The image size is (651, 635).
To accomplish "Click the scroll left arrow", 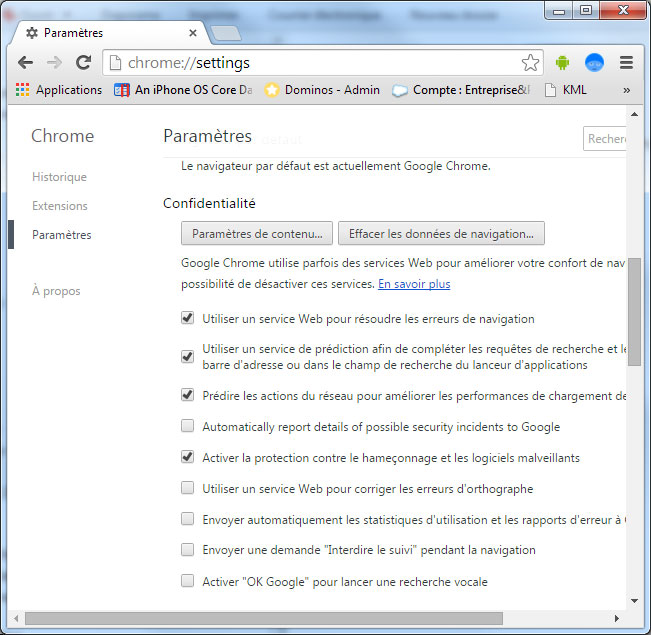I will [x=16, y=618].
